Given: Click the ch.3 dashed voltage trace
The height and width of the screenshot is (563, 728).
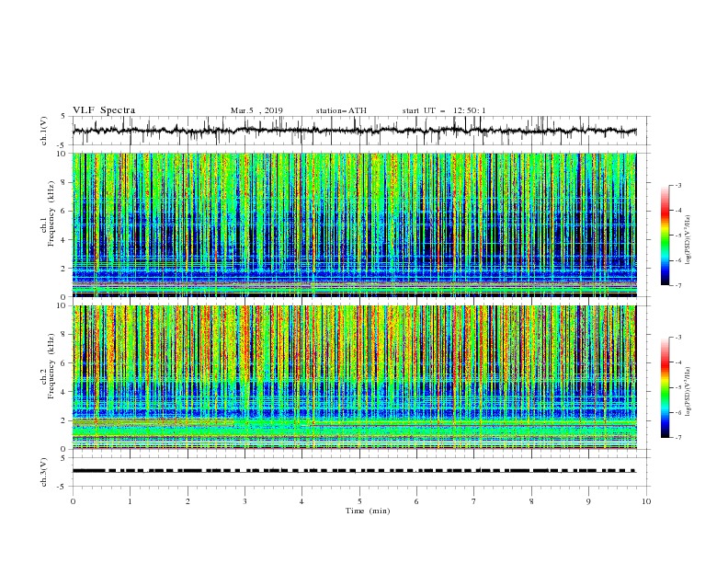Looking at the screenshot, I should tap(354, 471).
